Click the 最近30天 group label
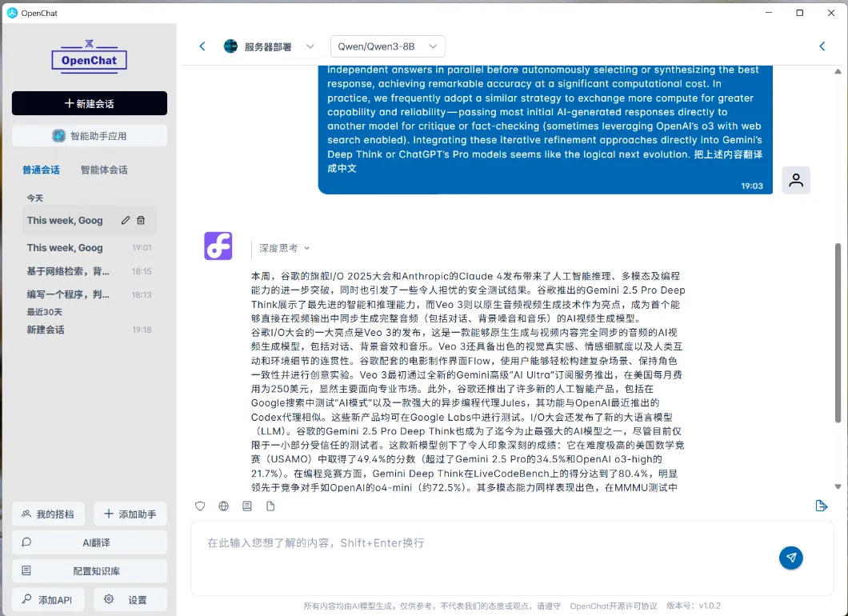 point(44,312)
